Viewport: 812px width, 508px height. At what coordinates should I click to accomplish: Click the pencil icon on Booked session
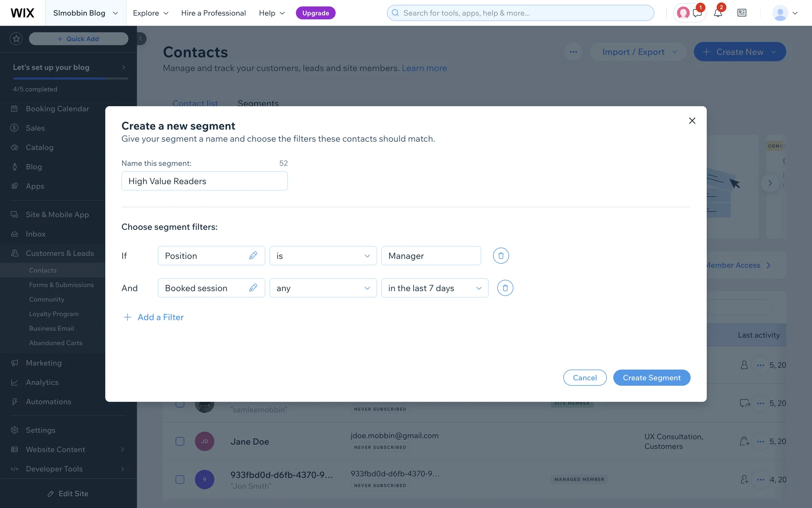tap(253, 288)
